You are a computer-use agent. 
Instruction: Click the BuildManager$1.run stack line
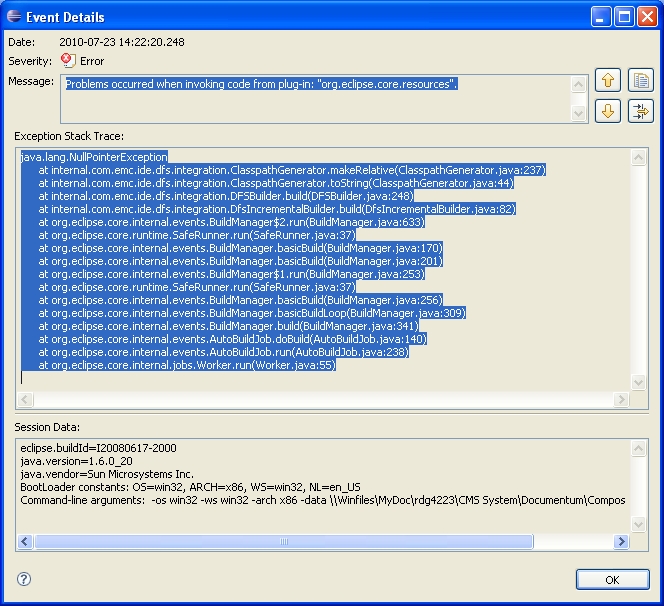click(231, 274)
